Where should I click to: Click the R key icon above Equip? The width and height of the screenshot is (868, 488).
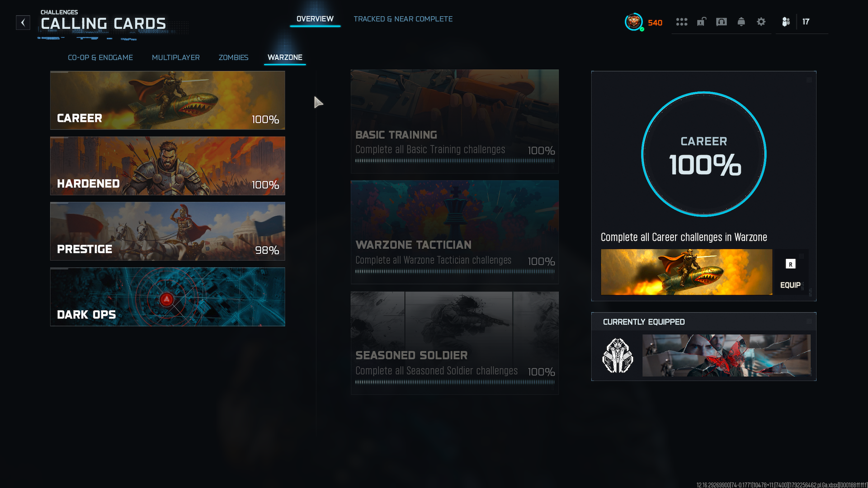pyautogui.click(x=791, y=264)
